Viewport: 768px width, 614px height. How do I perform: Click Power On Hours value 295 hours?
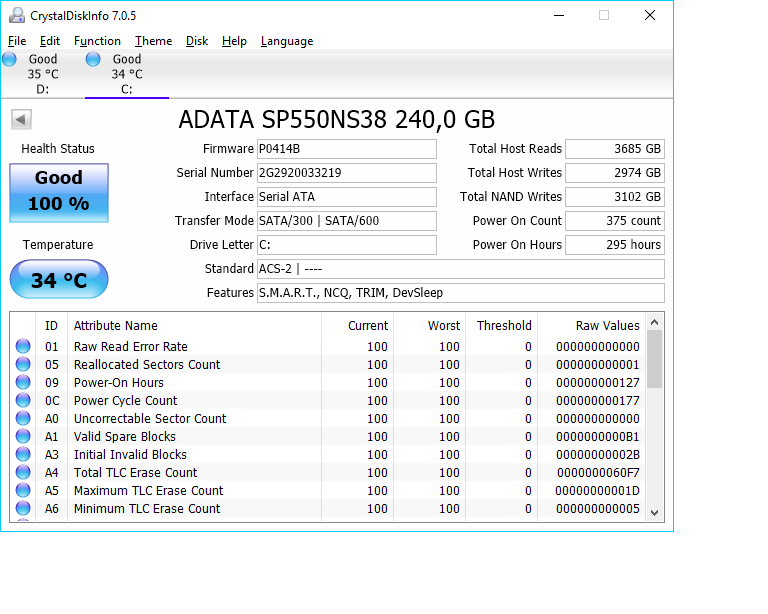click(x=615, y=245)
